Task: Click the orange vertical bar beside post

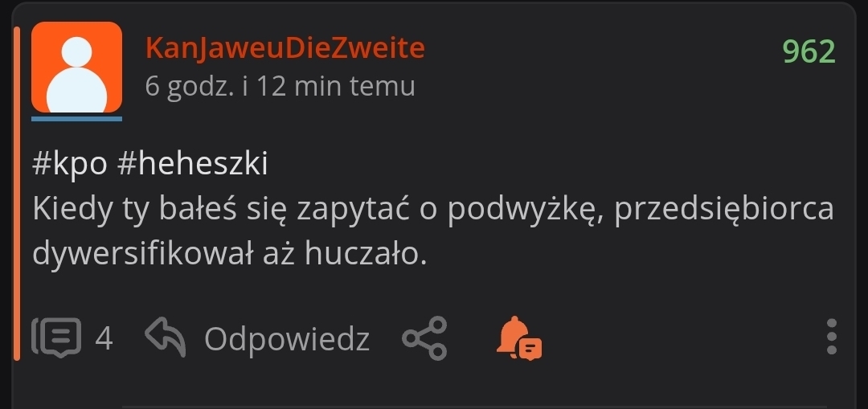Action: (x=17, y=193)
